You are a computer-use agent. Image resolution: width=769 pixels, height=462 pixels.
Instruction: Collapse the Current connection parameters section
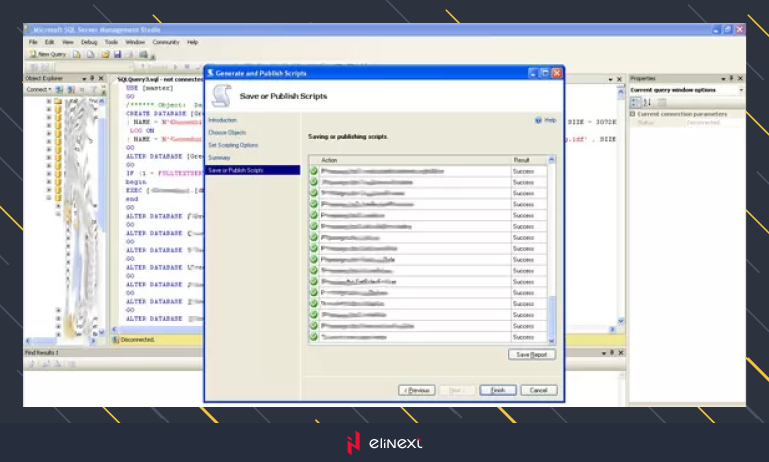633,113
